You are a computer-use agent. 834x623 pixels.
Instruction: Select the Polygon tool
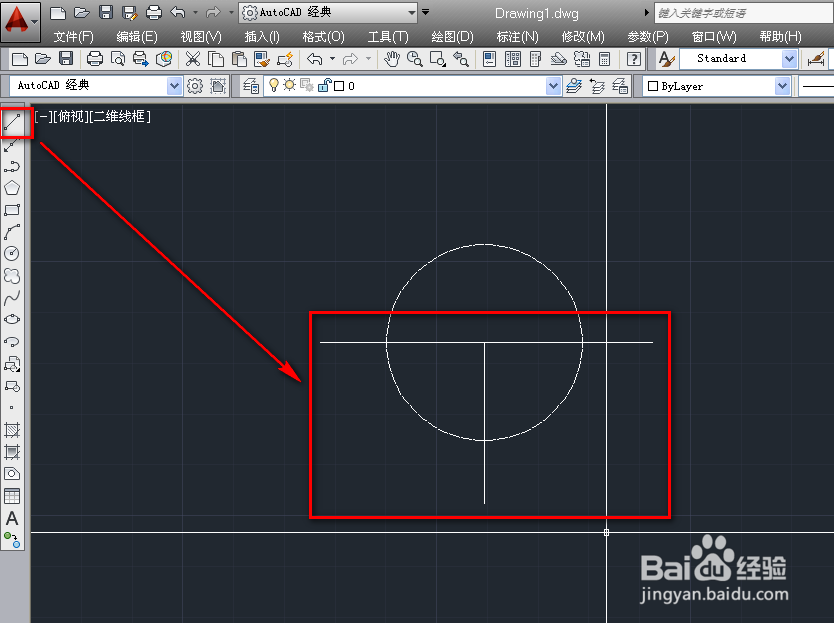[x=12, y=188]
